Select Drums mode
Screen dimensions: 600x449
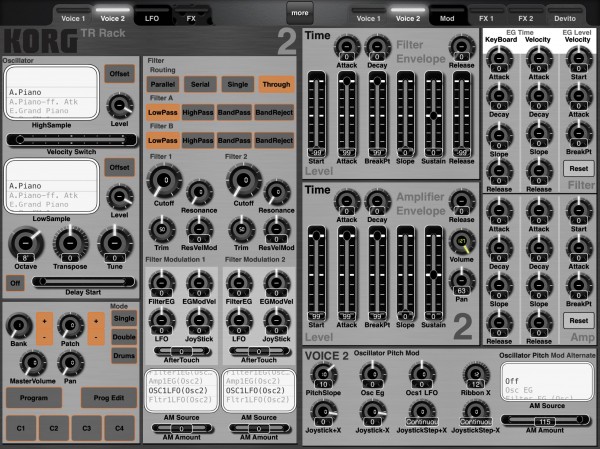coord(124,356)
